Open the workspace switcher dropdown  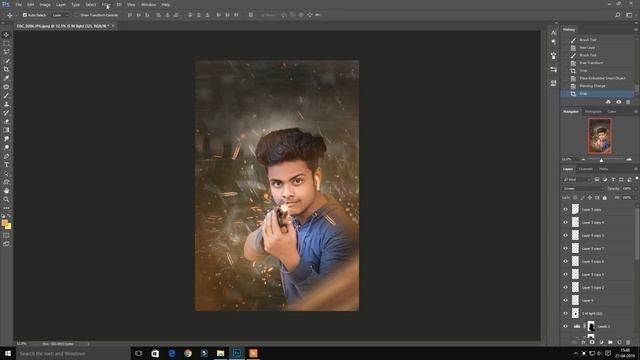pyautogui.click(x=629, y=15)
